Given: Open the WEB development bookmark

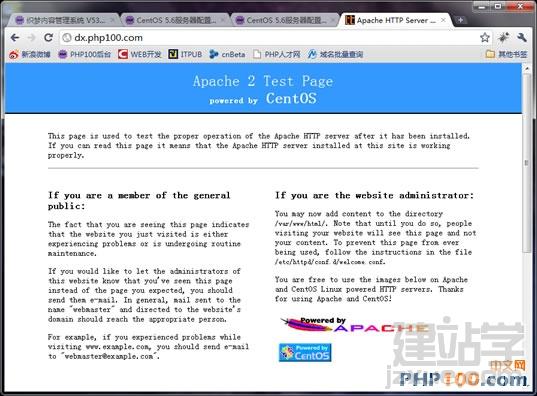Looking at the screenshot, I should pyautogui.click(x=139, y=54).
